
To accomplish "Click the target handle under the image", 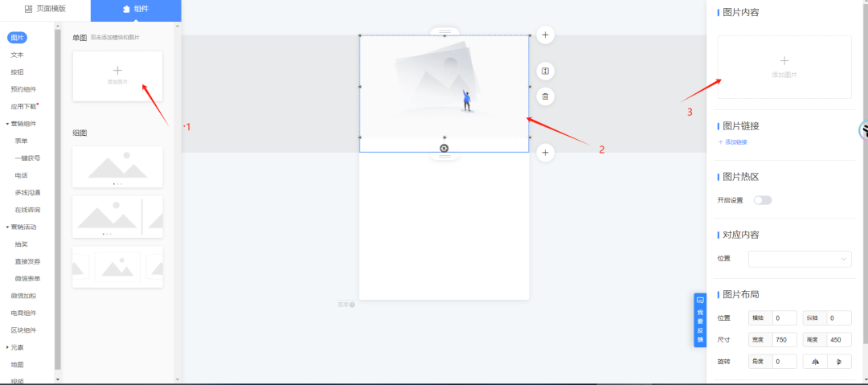I will coord(444,148).
